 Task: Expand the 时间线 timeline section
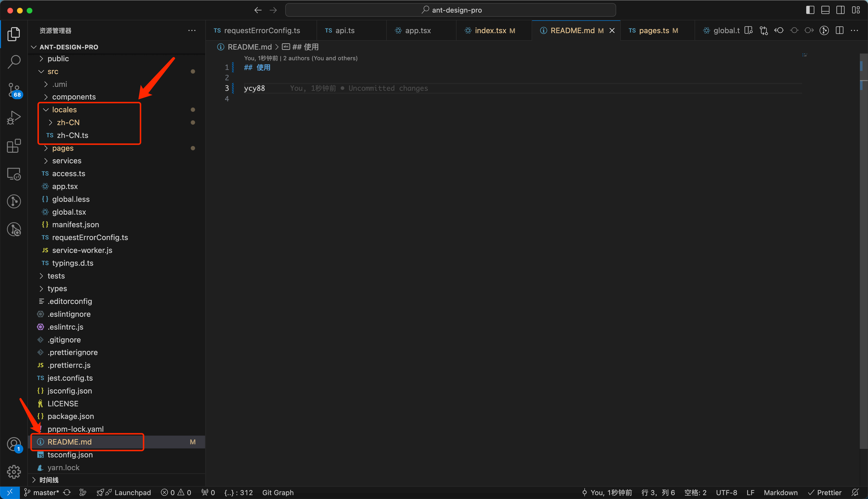49,480
